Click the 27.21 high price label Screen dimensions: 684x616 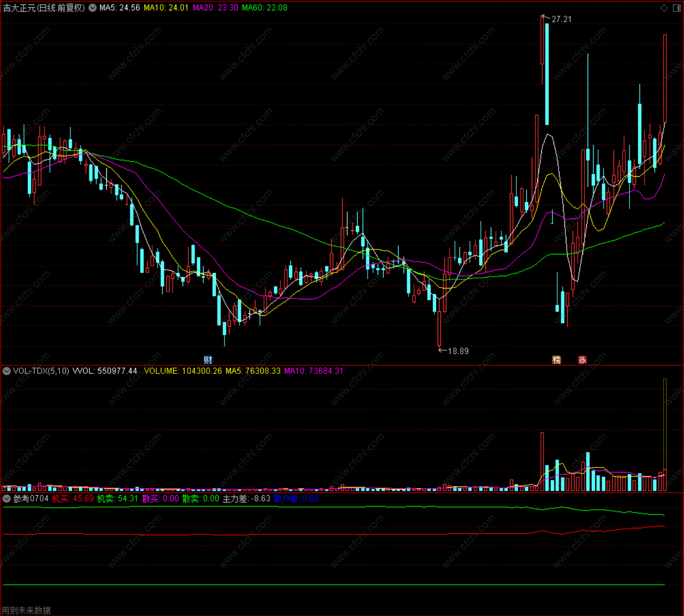pyautogui.click(x=561, y=19)
